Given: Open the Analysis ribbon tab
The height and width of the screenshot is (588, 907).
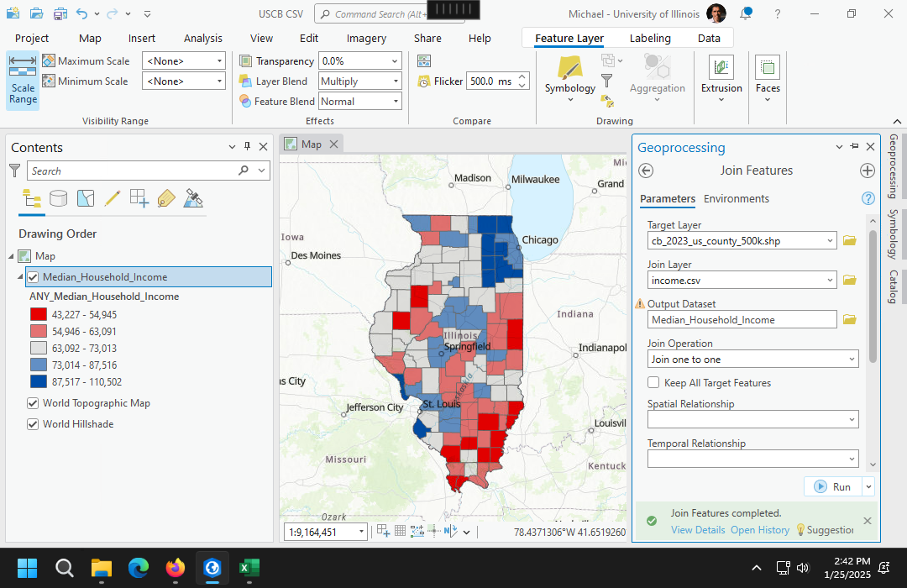Looking at the screenshot, I should click(x=203, y=39).
